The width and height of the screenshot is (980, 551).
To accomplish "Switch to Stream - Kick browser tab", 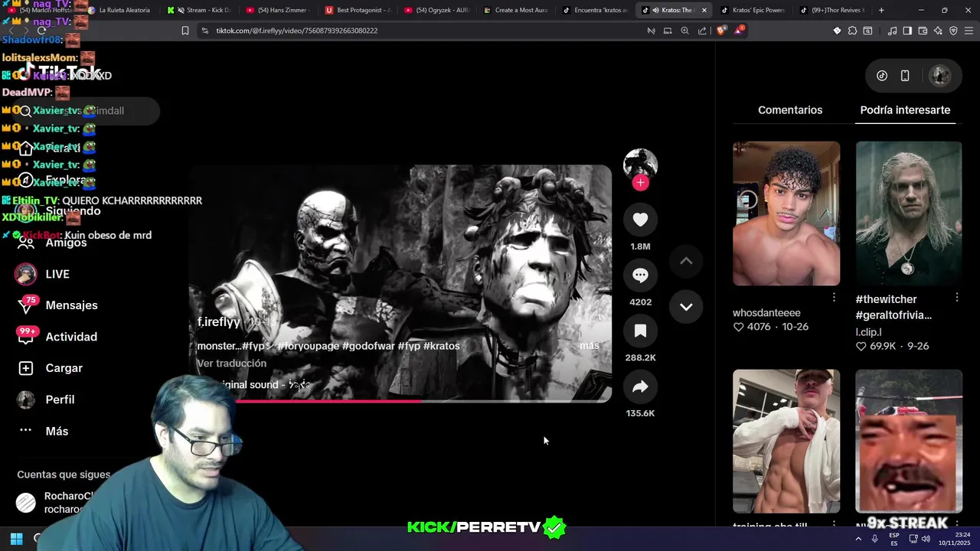I will tap(198, 10).
